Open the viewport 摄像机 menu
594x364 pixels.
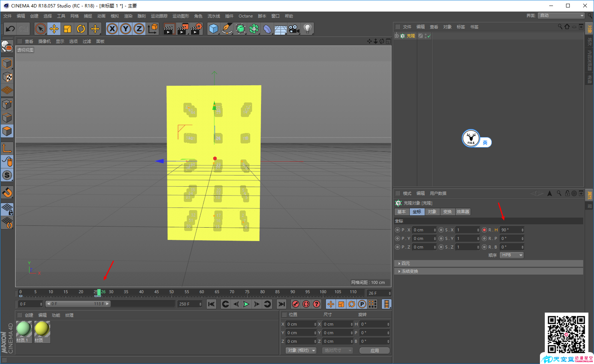(44, 41)
